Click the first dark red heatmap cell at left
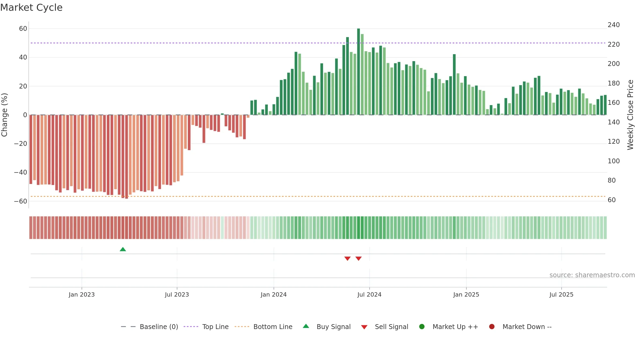Viewport: 644px width, 362px height. point(31,228)
